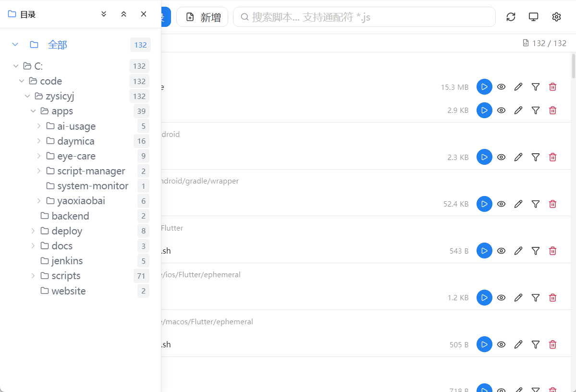The image size is (576, 392).
Task: Edit the 2.9 KB script with pencil icon
Action: coord(518,110)
